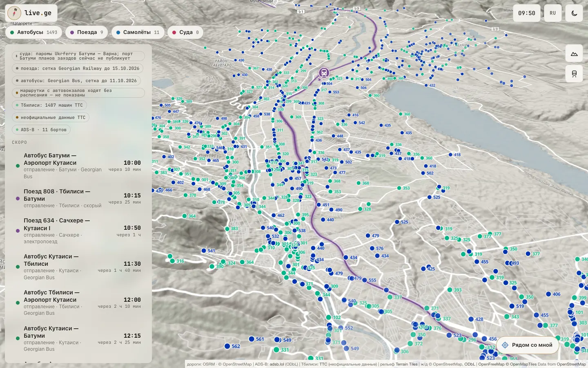The image size is (588, 368).
Task: Select bus marker labeled 561
Action: tap(252, 339)
